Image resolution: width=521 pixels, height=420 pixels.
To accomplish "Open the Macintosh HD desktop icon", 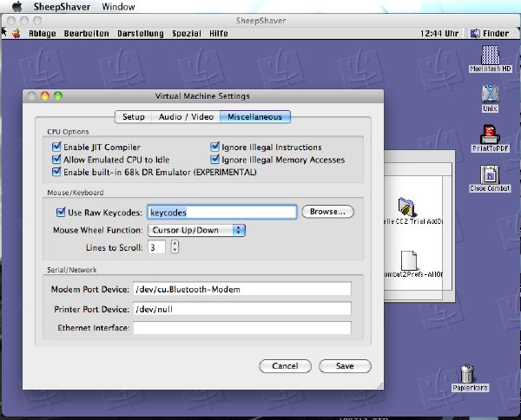I will click(490, 56).
